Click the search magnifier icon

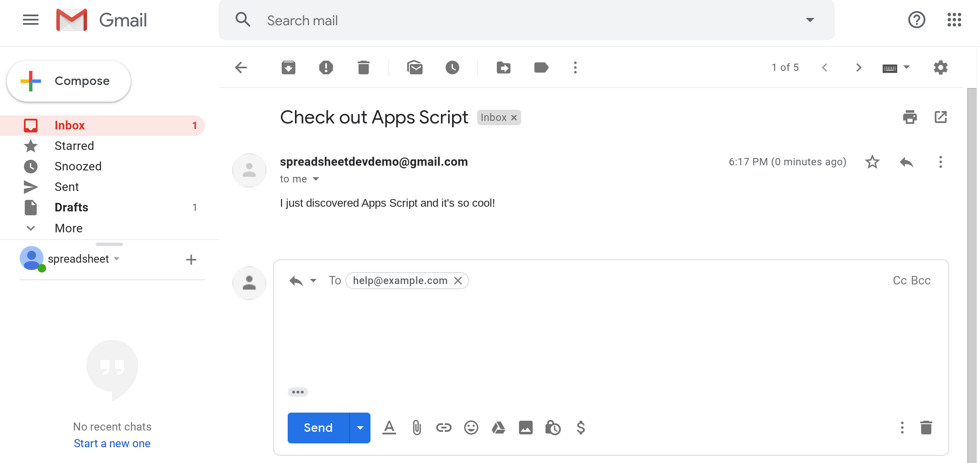(x=243, y=20)
